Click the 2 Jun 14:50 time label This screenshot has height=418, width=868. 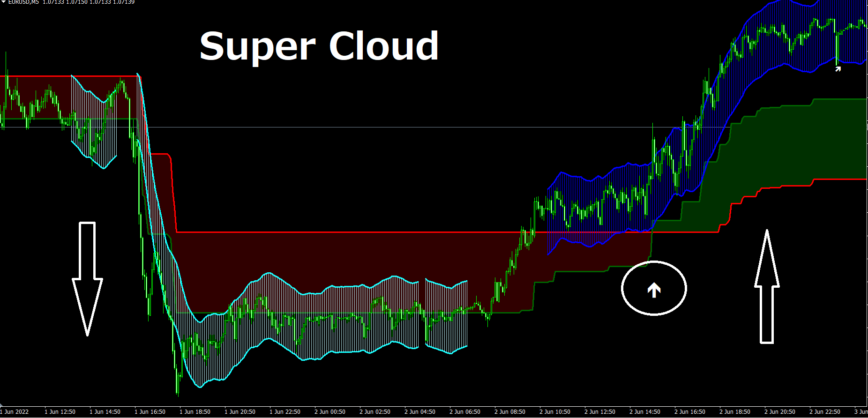[645, 412]
